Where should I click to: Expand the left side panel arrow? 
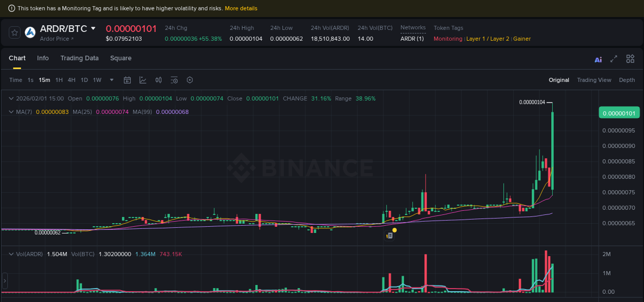(4, 281)
